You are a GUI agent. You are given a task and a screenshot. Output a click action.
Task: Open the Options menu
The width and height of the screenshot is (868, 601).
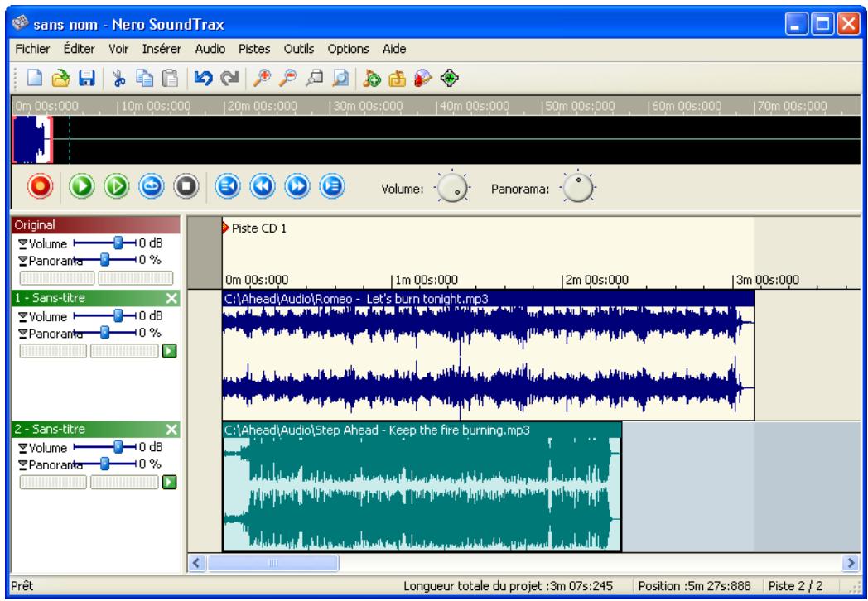coord(348,49)
